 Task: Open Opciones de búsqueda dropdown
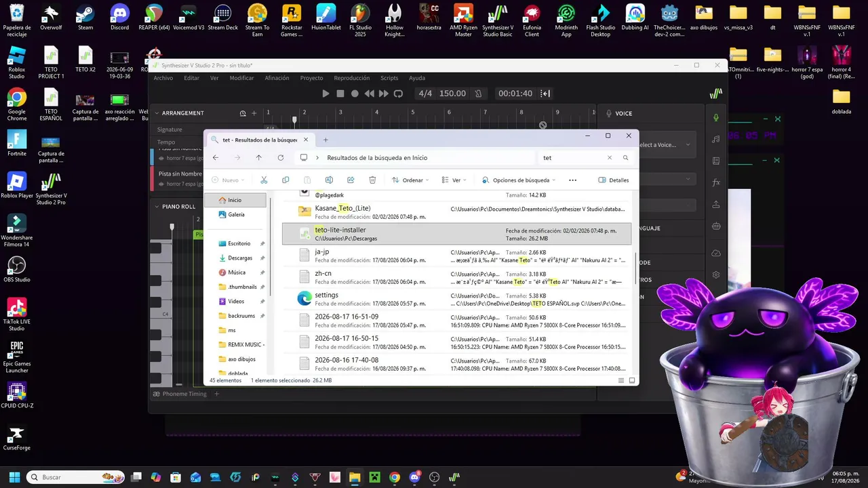point(518,180)
